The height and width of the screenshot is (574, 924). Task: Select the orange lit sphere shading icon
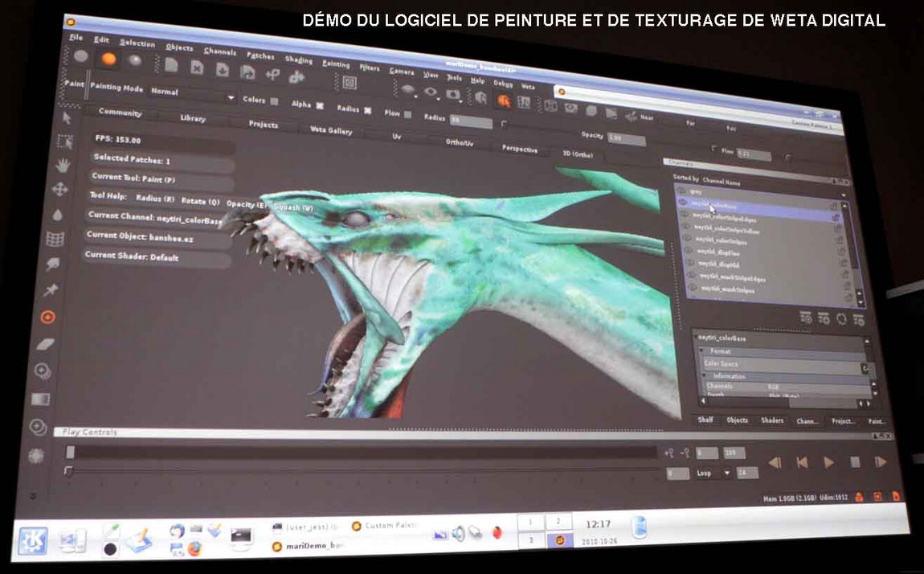click(108, 59)
